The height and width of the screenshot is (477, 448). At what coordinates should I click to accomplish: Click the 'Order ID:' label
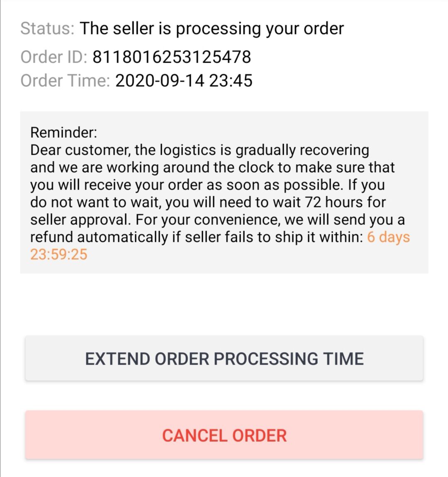(54, 57)
